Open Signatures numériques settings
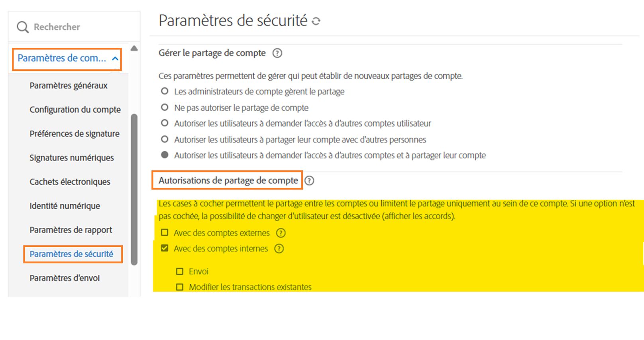 72,158
